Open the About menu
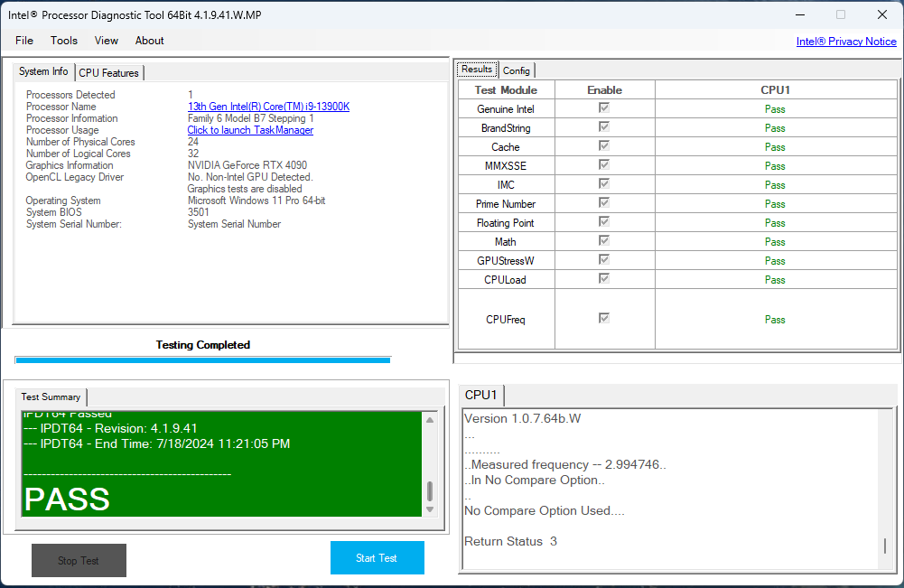The image size is (904, 588). coord(149,41)
